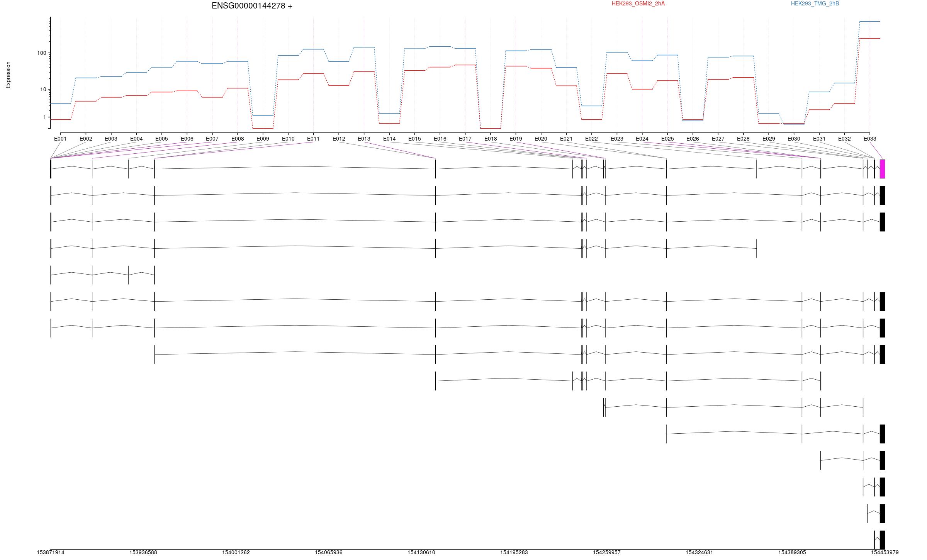
Task: Click exon label E026
Action: 693,139
